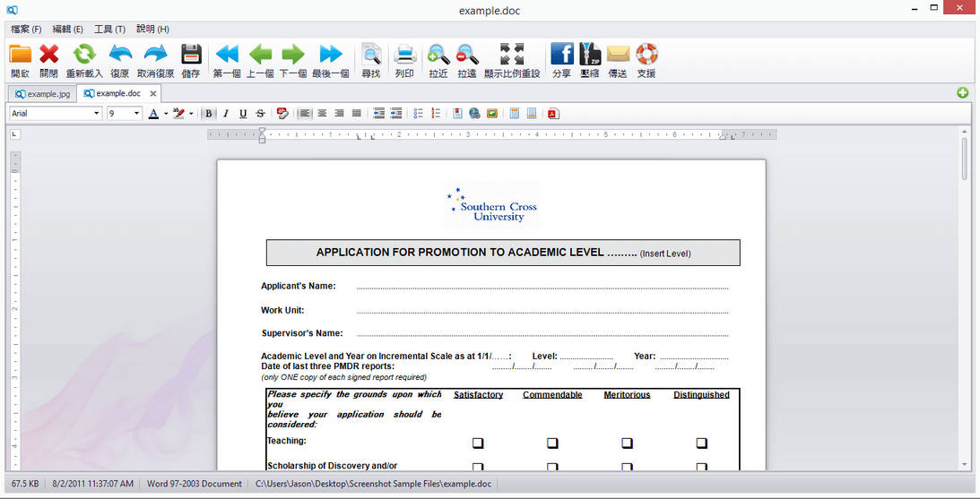The width and height of the screenshot is (980, 499).
Task: Click the ruler tab selector L box
Action: click(x=15, y=133)
